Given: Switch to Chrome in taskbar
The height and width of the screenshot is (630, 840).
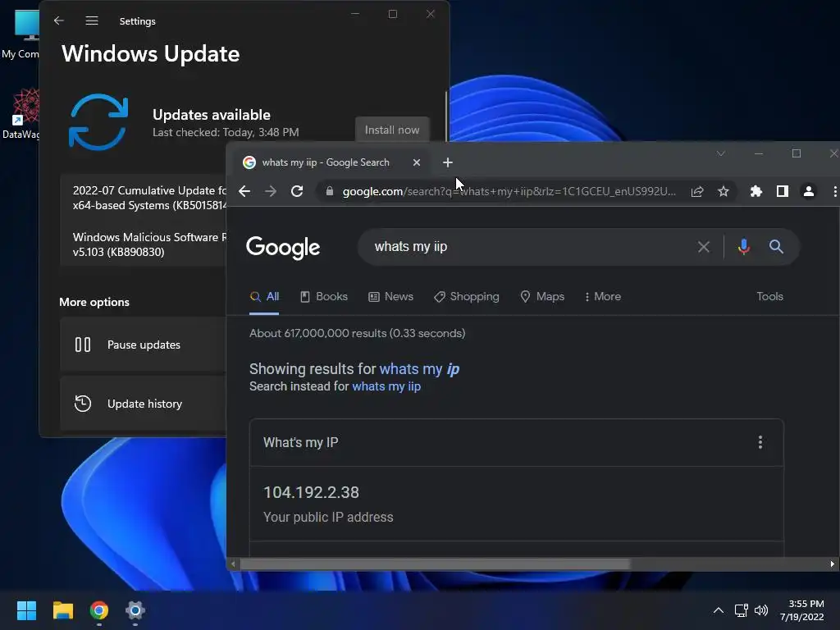Looking at the screenshot, I should click(98, 610).
